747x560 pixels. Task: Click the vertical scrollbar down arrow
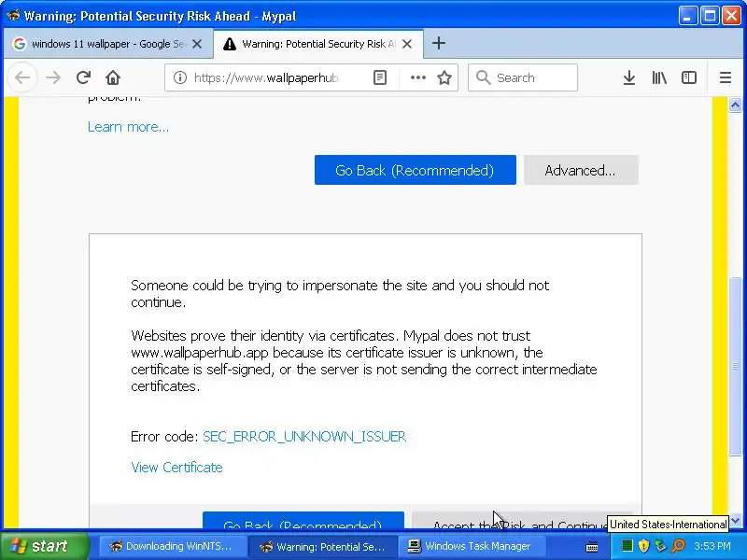[735, 521]
